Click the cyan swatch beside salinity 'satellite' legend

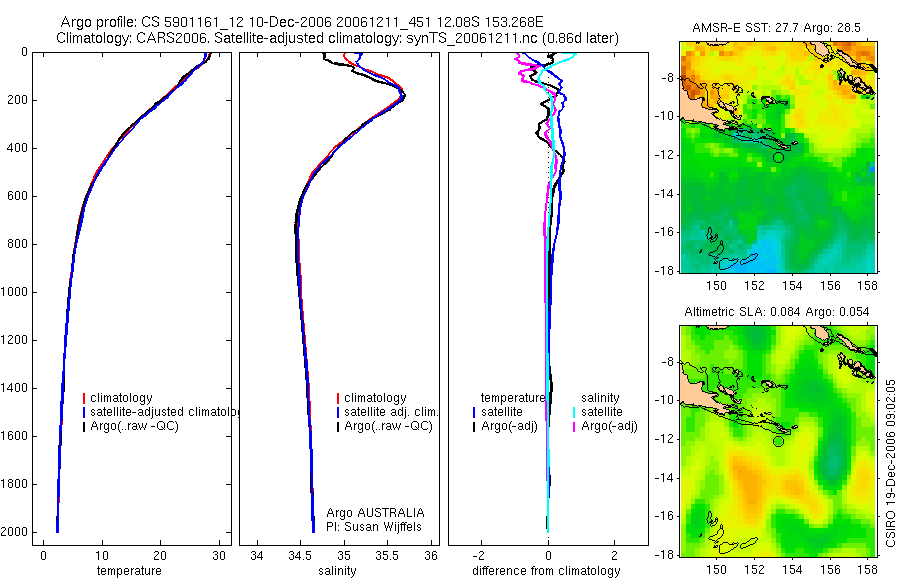tap(573, 412)
